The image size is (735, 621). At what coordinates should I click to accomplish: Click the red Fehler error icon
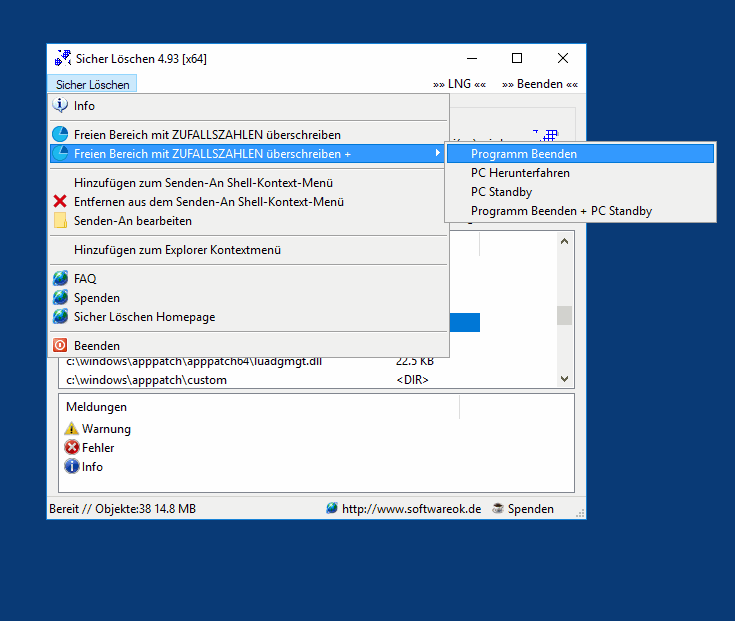pos(71,448)
